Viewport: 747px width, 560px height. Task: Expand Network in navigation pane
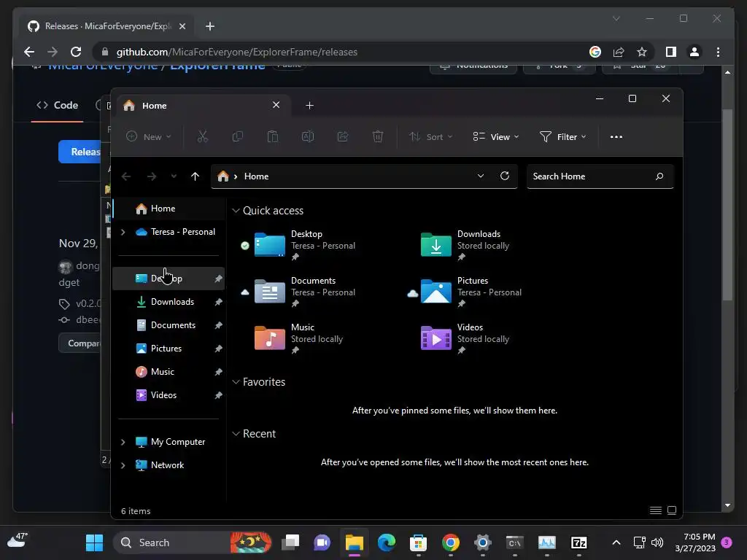123,465
